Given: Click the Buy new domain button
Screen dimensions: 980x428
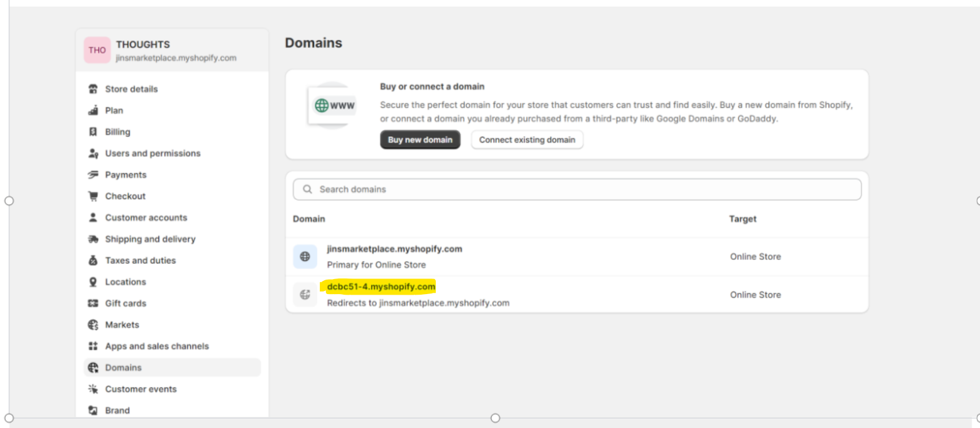Looking at the screenshot, I should [420, 140].
